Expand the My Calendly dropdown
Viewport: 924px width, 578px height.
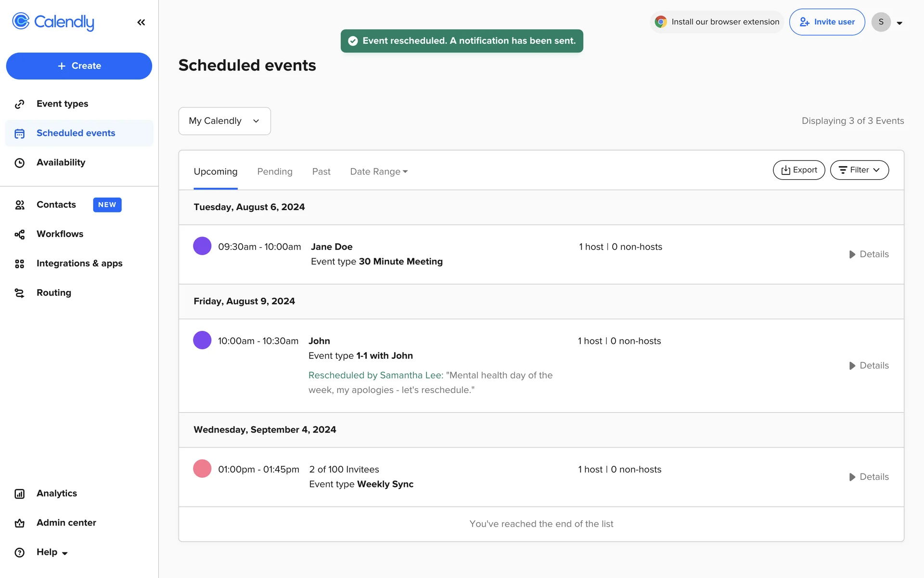[x=224, y=121]
